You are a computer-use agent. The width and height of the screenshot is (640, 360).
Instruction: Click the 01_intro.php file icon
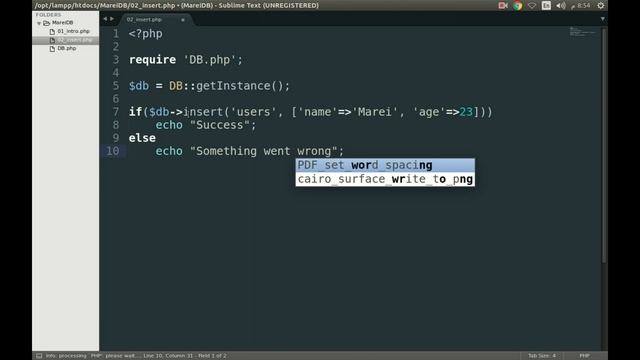(x=52, y=31)
